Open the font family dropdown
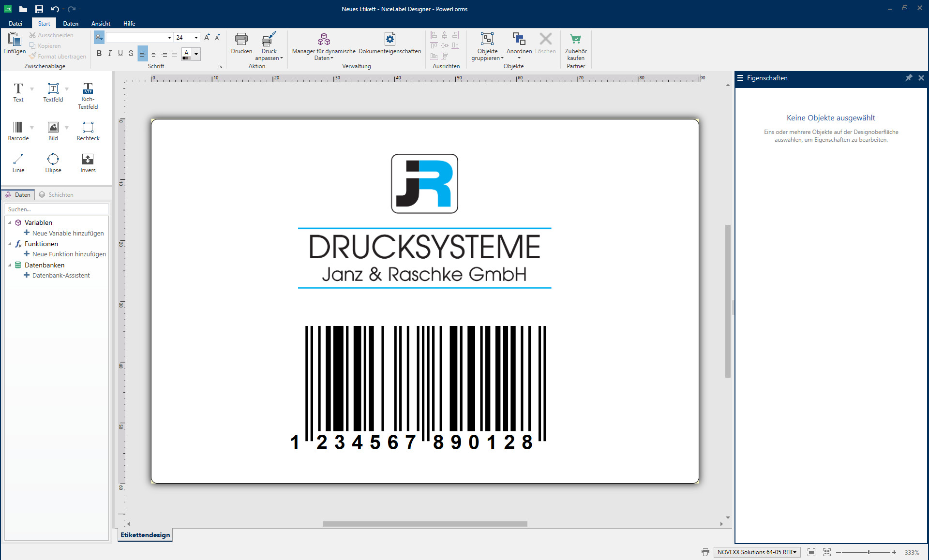Image resolution: width=929 pixels, height=560 pixels. pyautogui.click(x=169, y=37)
